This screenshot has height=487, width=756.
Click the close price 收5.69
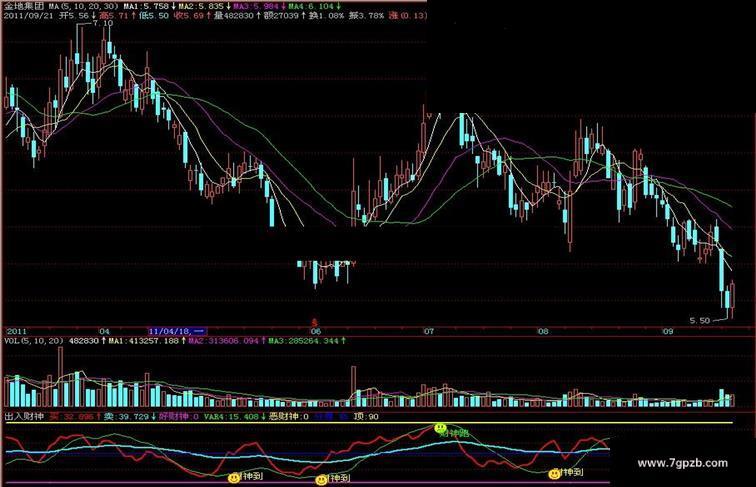tap(189, 16)
